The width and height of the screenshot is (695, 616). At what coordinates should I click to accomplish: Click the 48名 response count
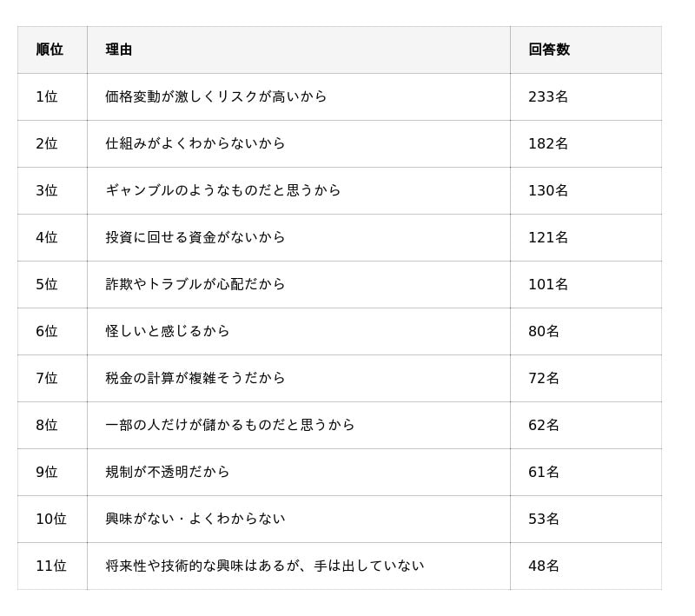pos(544,566)
